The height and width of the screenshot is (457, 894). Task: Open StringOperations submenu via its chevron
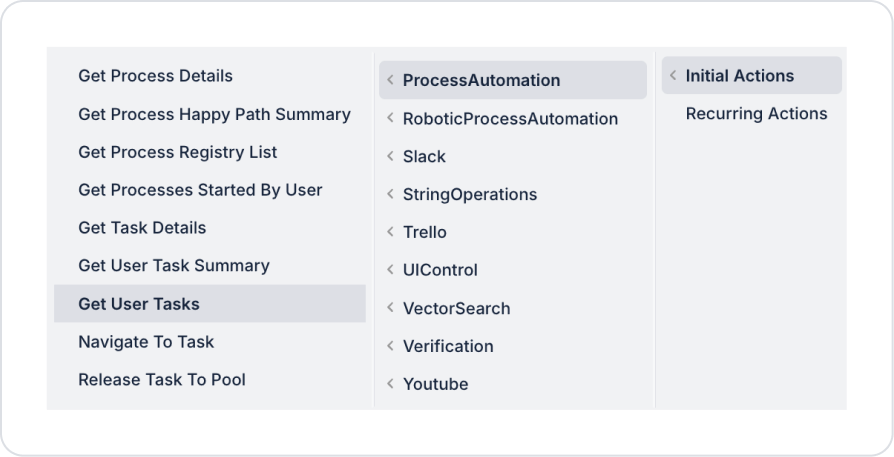[x=390, y=195]
